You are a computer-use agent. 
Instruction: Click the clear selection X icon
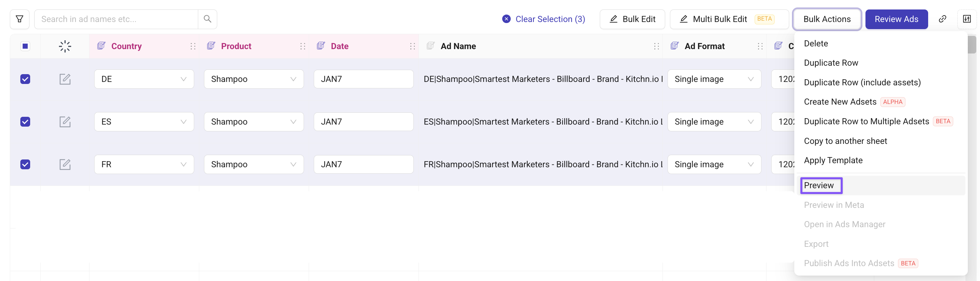tap(506, 19)
